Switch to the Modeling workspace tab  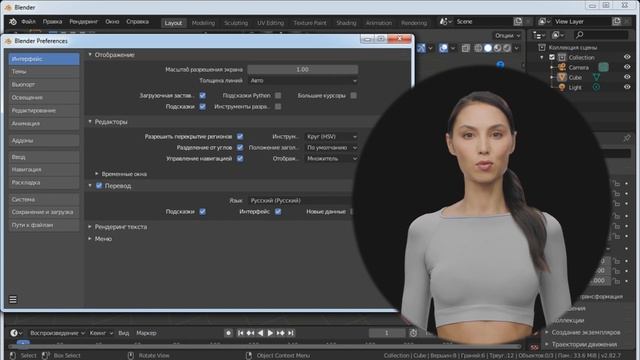pos(203,23)
